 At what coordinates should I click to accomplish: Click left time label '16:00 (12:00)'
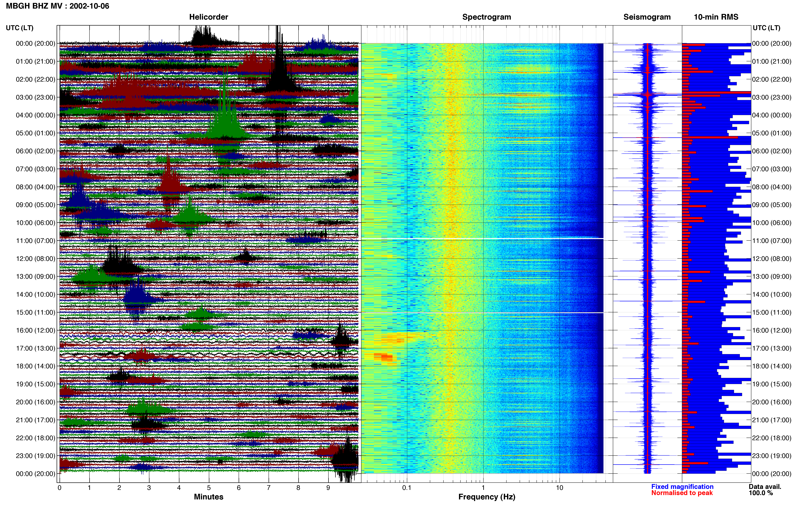pos(36,330)
